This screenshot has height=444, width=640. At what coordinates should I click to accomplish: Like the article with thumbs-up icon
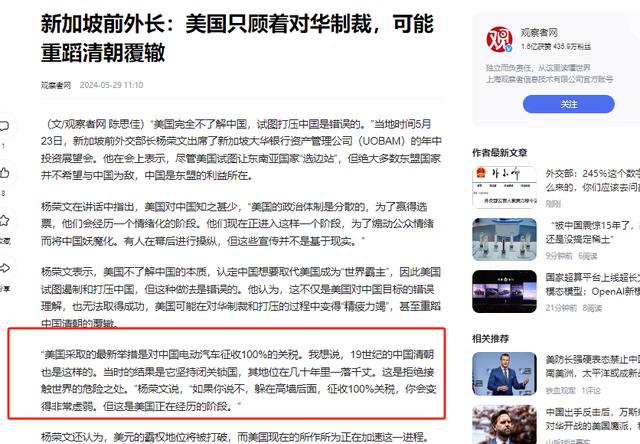[4, 173]
